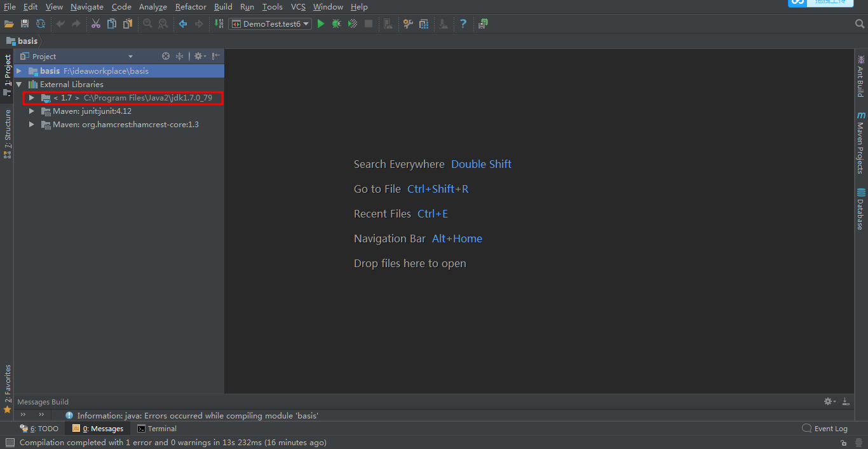Open the 7: Structure side tab
The width and height of the screenshot is (868, 449).
point(7,134)
